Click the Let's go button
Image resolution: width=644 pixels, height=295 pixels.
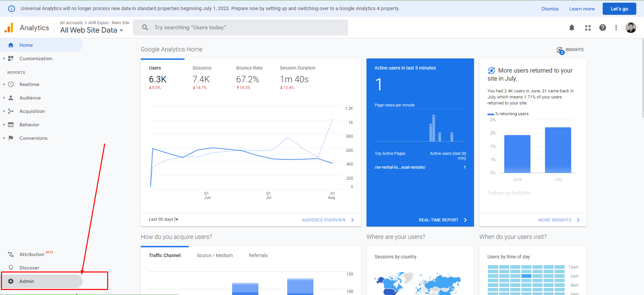pyautogui.click(x=619, y=9)
